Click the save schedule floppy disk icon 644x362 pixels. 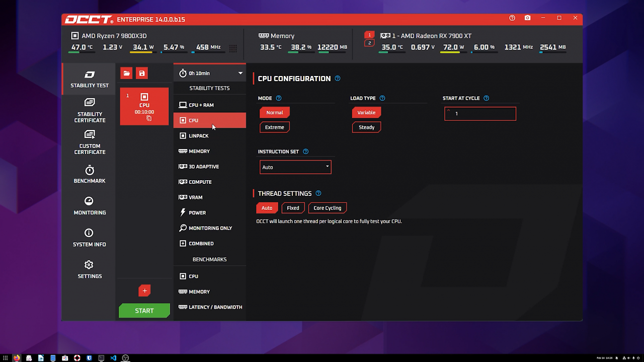click(142, 74)
